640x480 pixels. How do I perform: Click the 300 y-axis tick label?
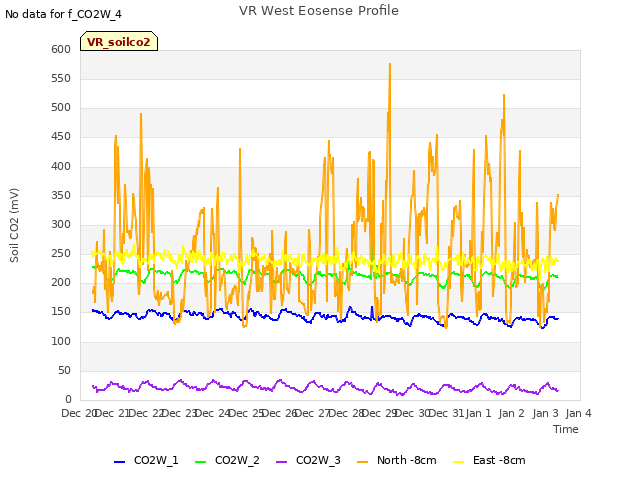(61, 224)
